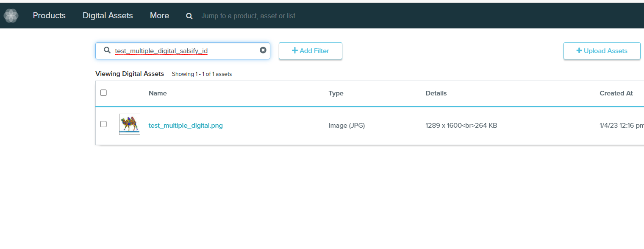Viewport: 644px width, 249px height.
Task: Clear the asset search text with X icon
Action: (263, 50)
